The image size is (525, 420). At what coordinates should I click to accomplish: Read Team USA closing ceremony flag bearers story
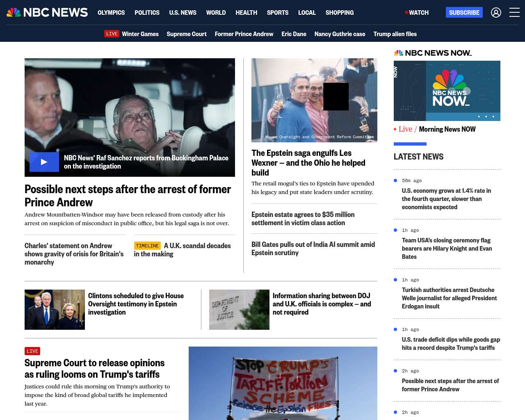click(447, 249)
